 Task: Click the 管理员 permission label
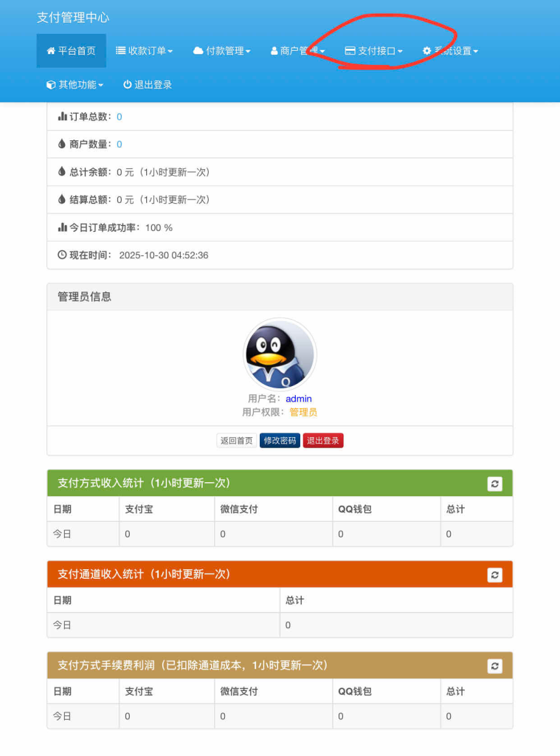(x=303, y=412)
